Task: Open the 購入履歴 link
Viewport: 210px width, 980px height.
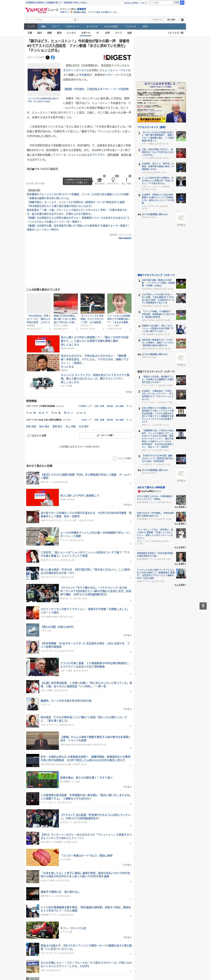Action: [x=171, y=20]
